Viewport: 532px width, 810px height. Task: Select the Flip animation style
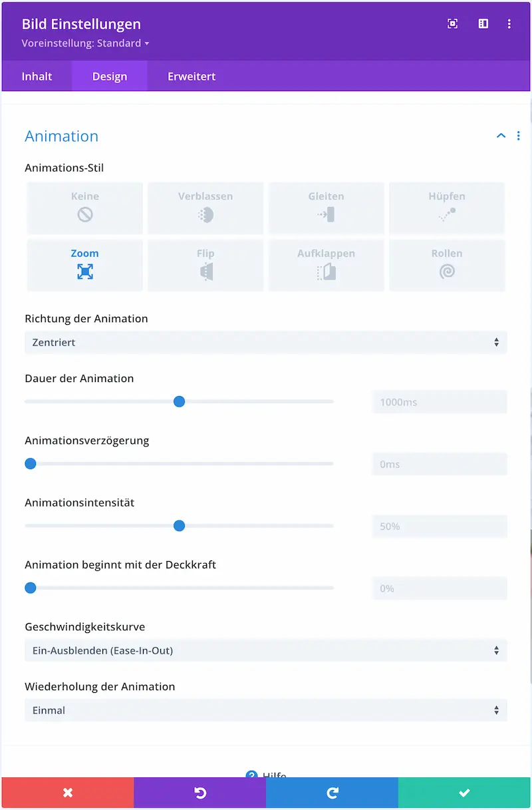coord(205,264)
